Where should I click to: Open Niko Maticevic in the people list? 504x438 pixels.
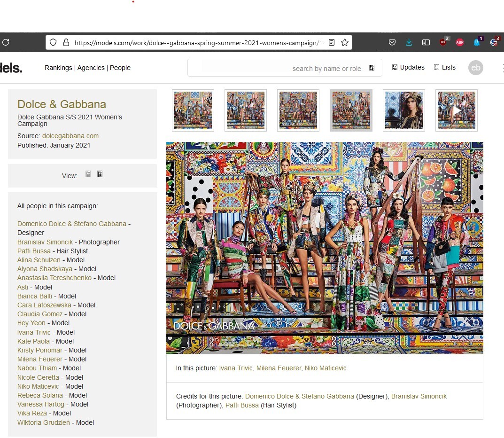[x=38, y=387]
